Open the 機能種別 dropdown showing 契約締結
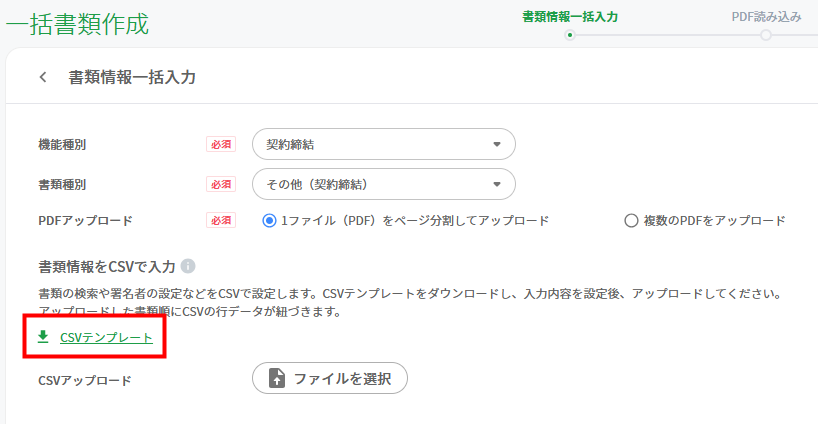 [383, 144]
